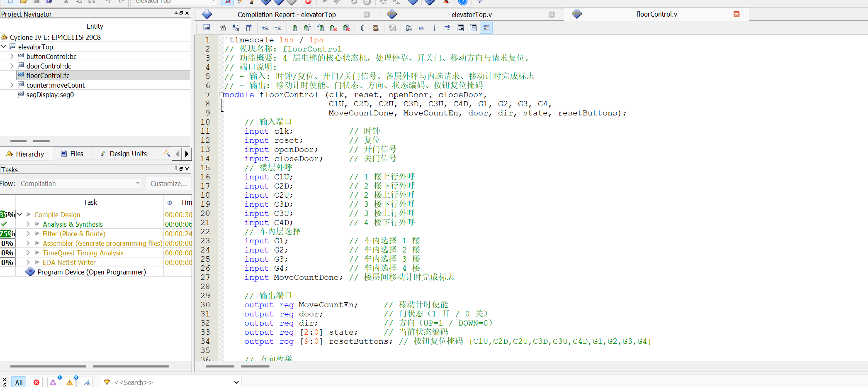Toggle auto-hide pin on Project Navigator panel
This screenshot has width=868, height=387.
click(x=176, y=13)
